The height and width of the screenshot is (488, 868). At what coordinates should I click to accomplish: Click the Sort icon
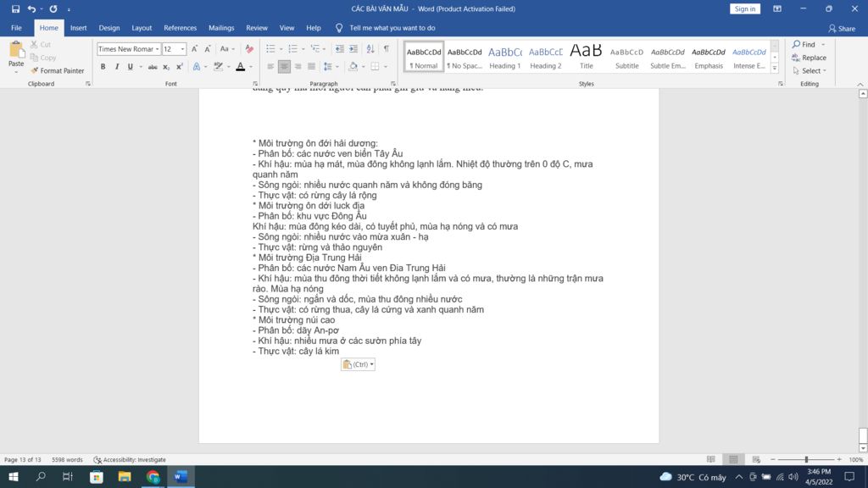[x=370, y=49]
